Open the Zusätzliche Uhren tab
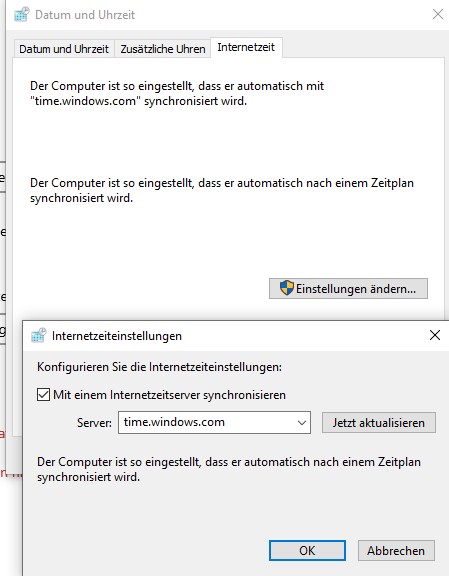 163,49
